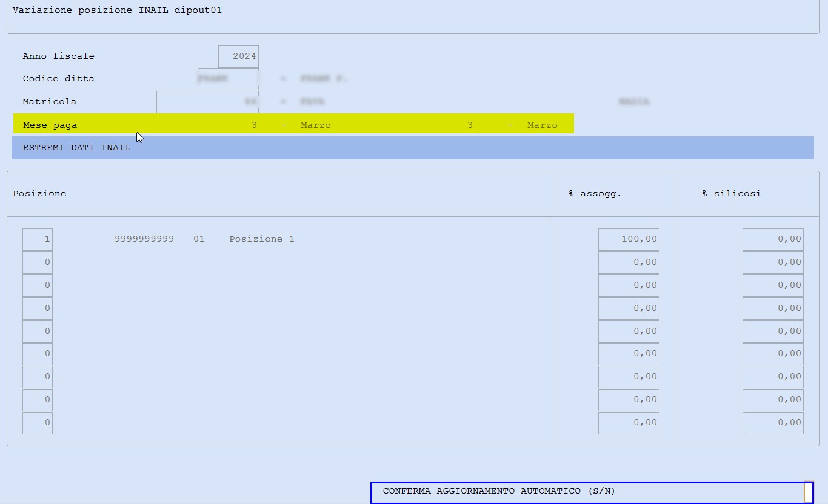Click the Mese paga label
828x504 pixels.
tap(50, 125)
